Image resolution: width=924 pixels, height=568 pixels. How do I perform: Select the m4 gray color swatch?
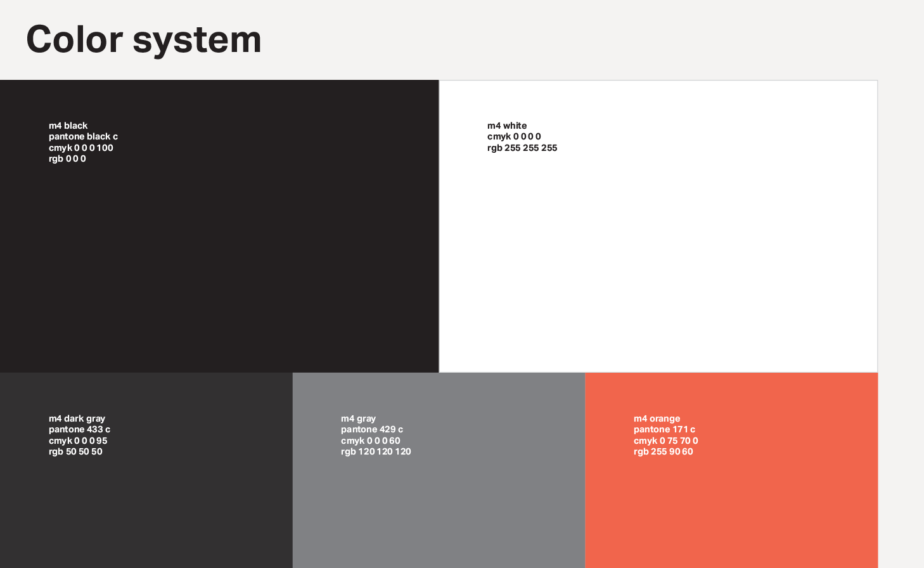tap(439, 470)
